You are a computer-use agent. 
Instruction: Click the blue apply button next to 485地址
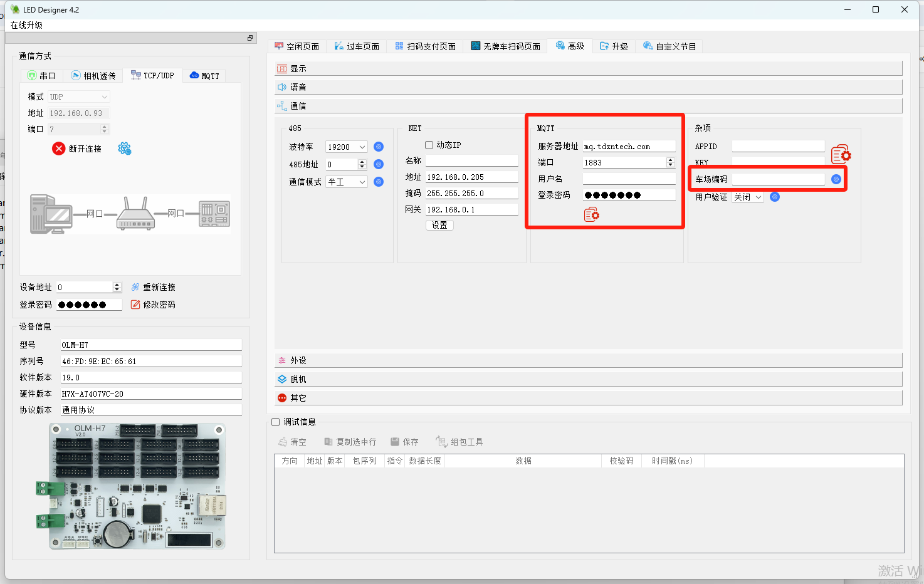pos(379,164)
